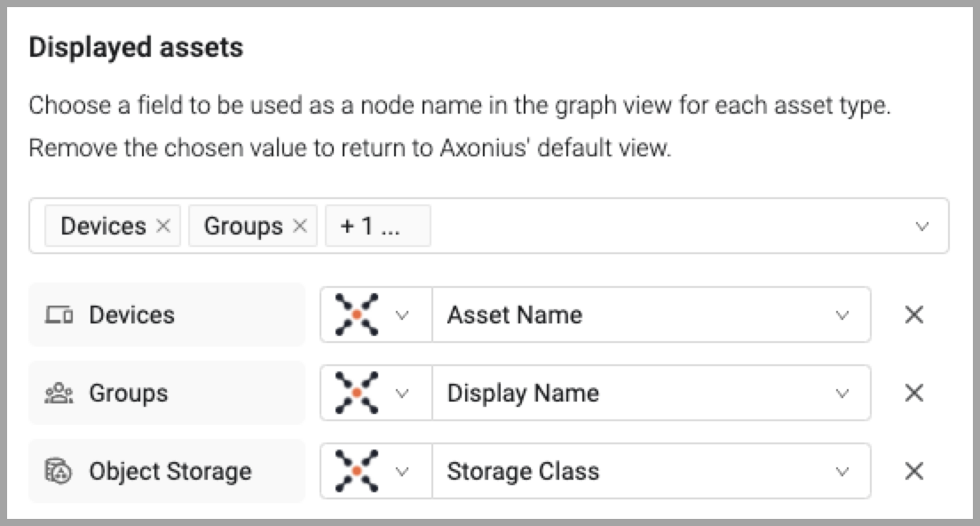Remove the Groups tag from the selector
Viewport: 980px width, 526px height.
point(300,227)
